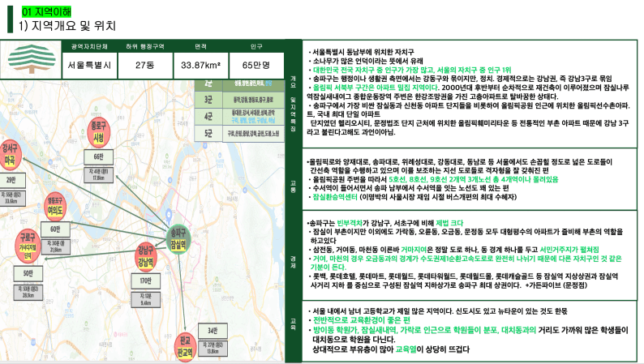Click the '광역자치단체' table header
644x364 pixels.
(x=89, y=46)
